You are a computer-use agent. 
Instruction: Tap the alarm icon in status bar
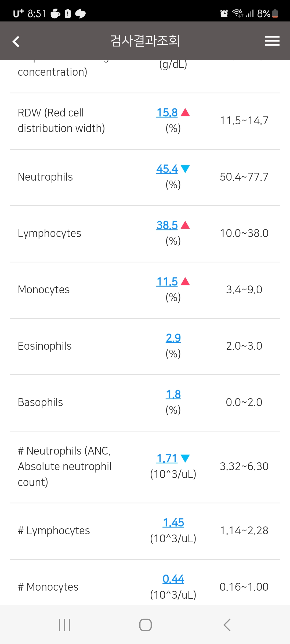coord(224,13)
